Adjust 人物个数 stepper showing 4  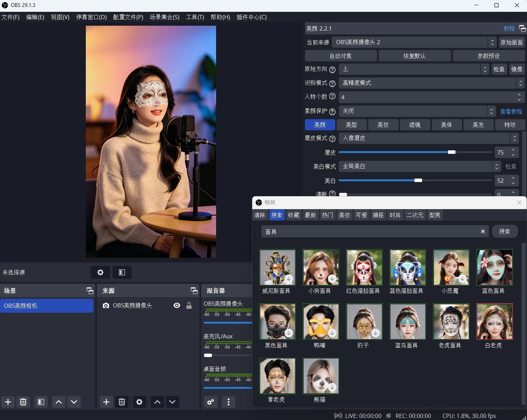coord(431,97)
